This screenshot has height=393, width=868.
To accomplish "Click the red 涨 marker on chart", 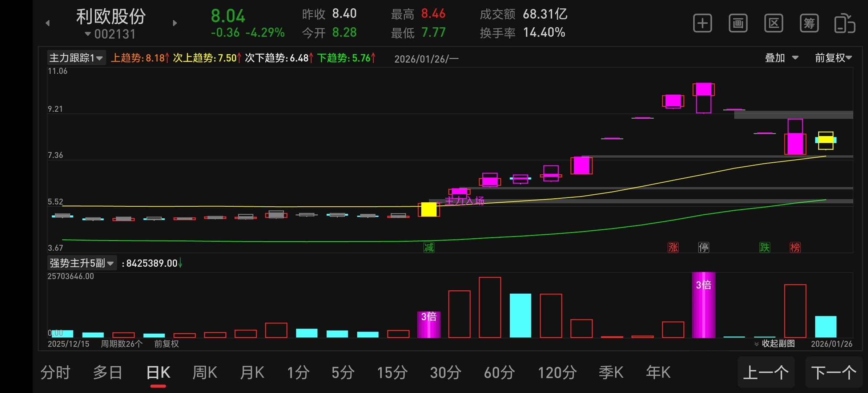I will click(673, 247).
